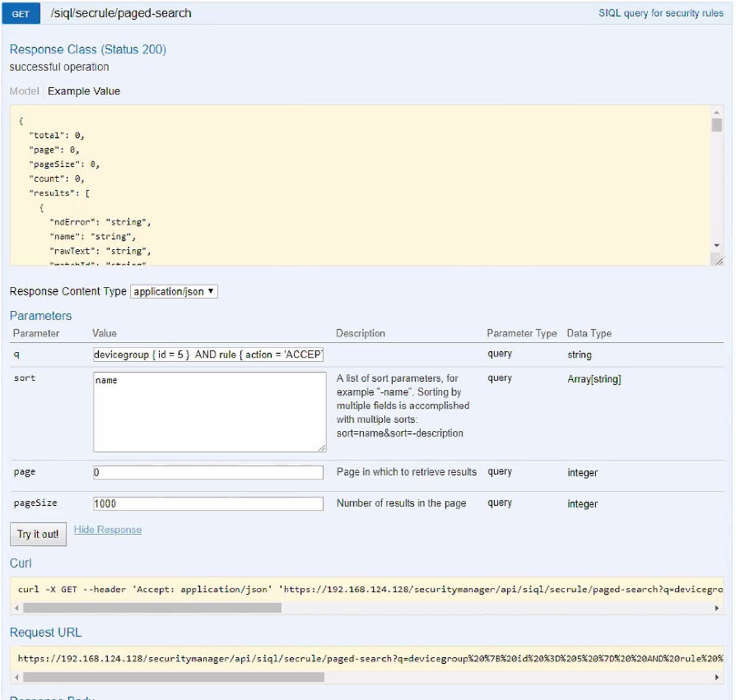Click the Array[string] data type
Viewport: 736px width, 700px height.
pos(594,379)
